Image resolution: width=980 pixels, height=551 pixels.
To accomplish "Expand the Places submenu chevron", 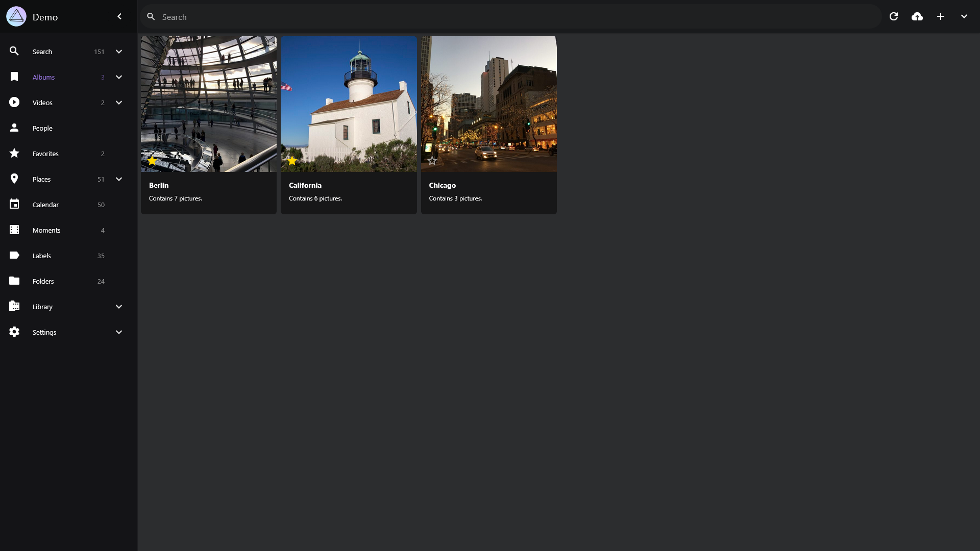I will (119, 179).
